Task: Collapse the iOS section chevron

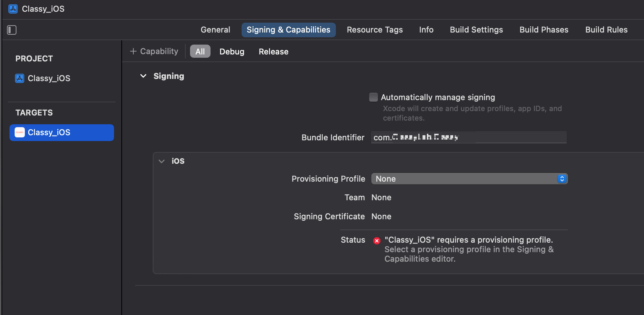Action: click(162, 161)
